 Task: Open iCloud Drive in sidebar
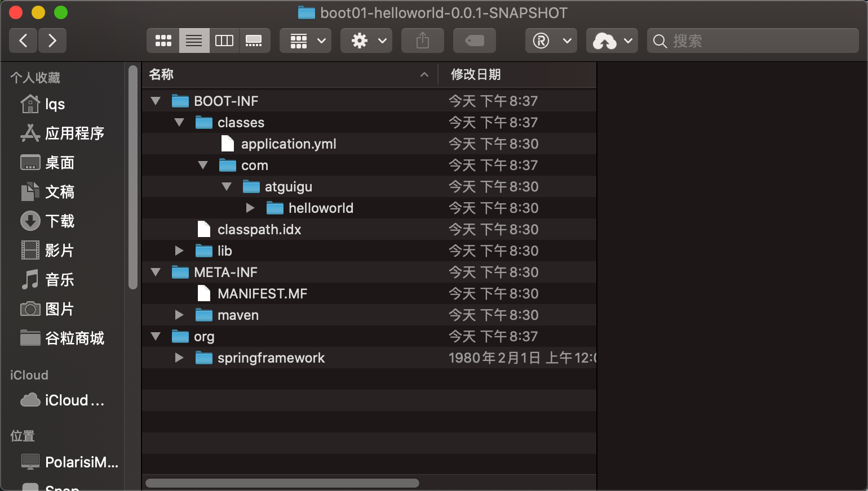point(62,400)
